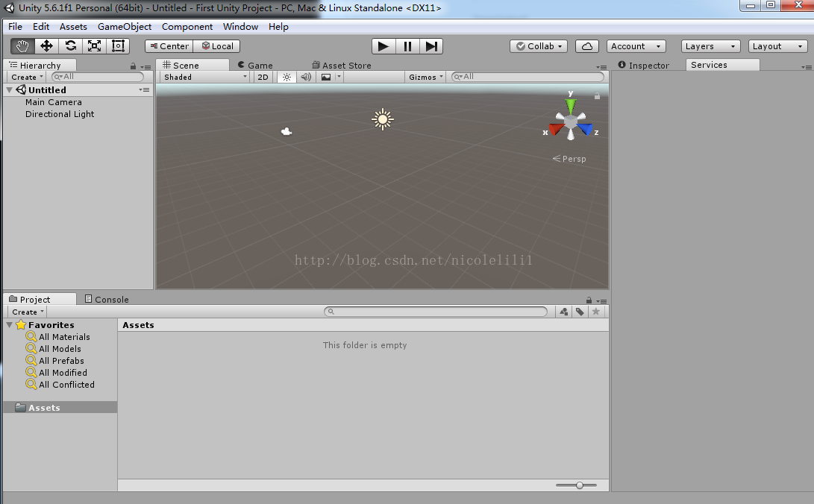Screen dimensions: 814x504
Task: Open Collab dropdown
Action: [539, 46]
